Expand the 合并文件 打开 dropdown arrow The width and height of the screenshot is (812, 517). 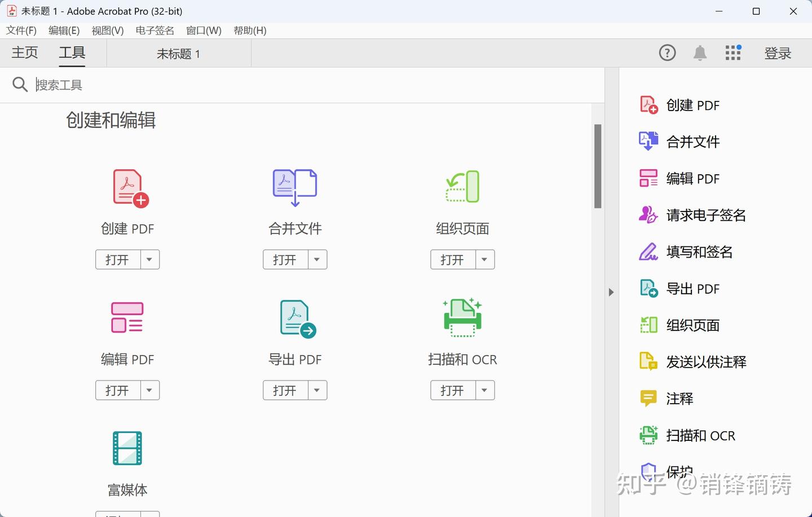pos(317,259)
